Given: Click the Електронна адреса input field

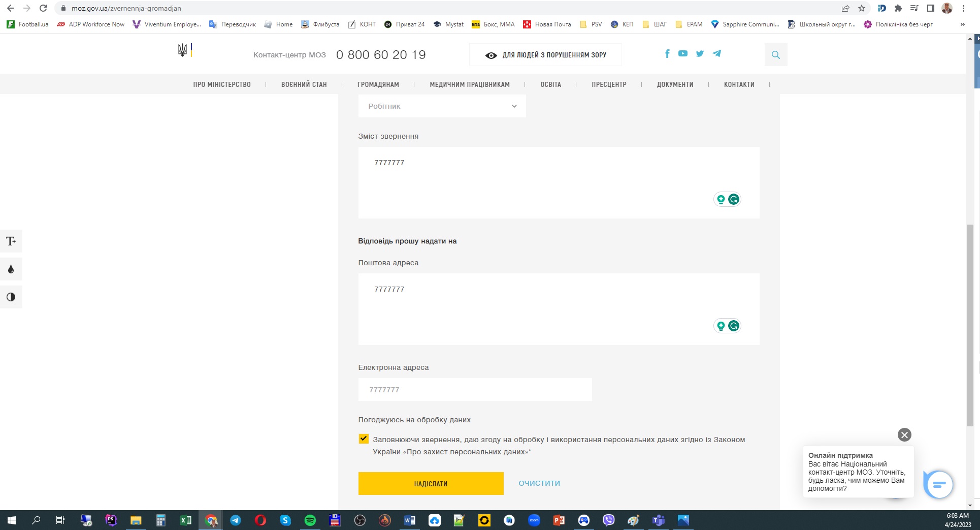Looking at the screenshot, I should tap(475, 390).
